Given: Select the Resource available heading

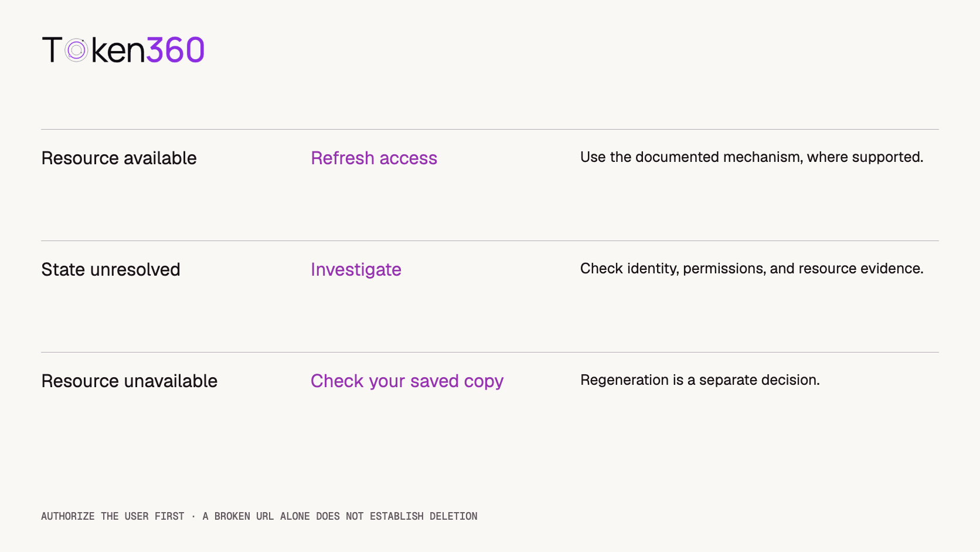Looking at the screenshot, I should pyautogui.click(x=119, y=158).
